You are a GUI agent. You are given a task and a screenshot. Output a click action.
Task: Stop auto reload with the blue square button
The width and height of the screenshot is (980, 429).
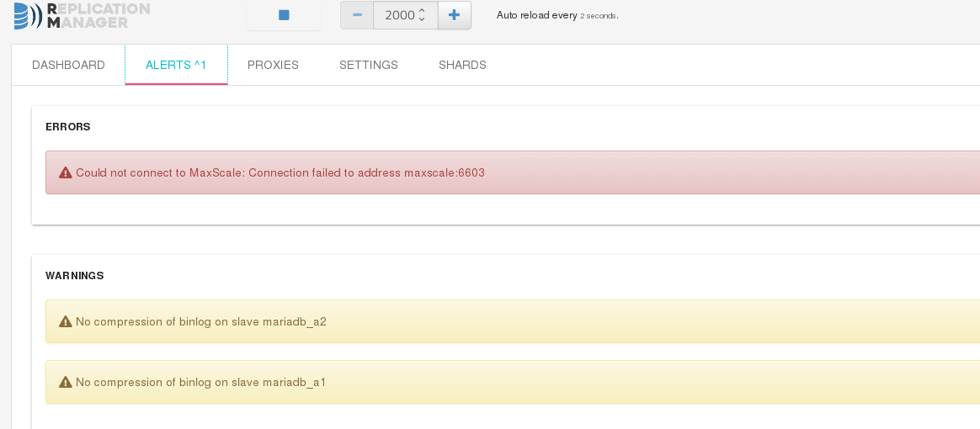pos(284,16)
